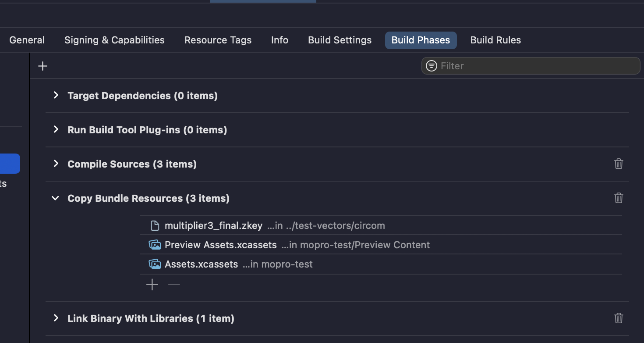Viewport: 644px width, 343px height.
Task: Expand Run Build Tool Plug-ins section
Action: pyautogui.click(x=56, y=129)
